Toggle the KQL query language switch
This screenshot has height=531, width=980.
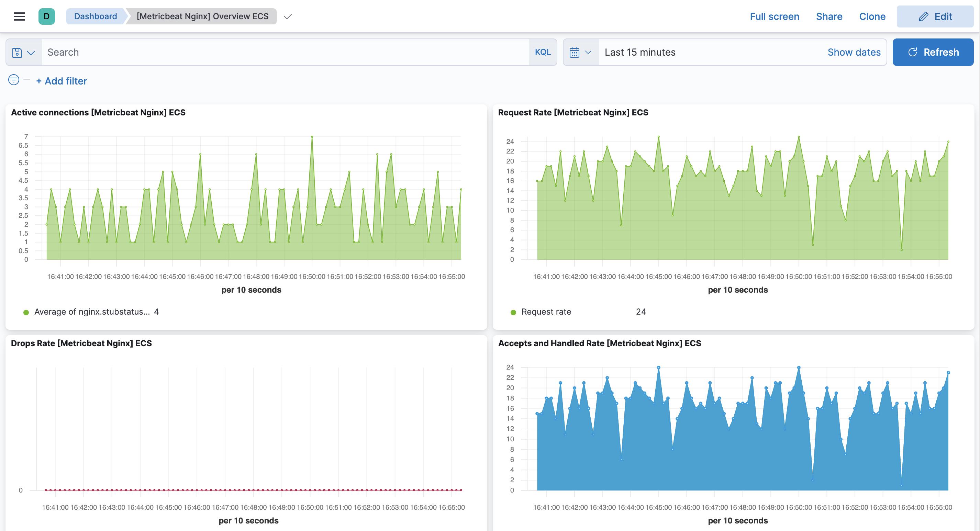click(x=543, y=52)
